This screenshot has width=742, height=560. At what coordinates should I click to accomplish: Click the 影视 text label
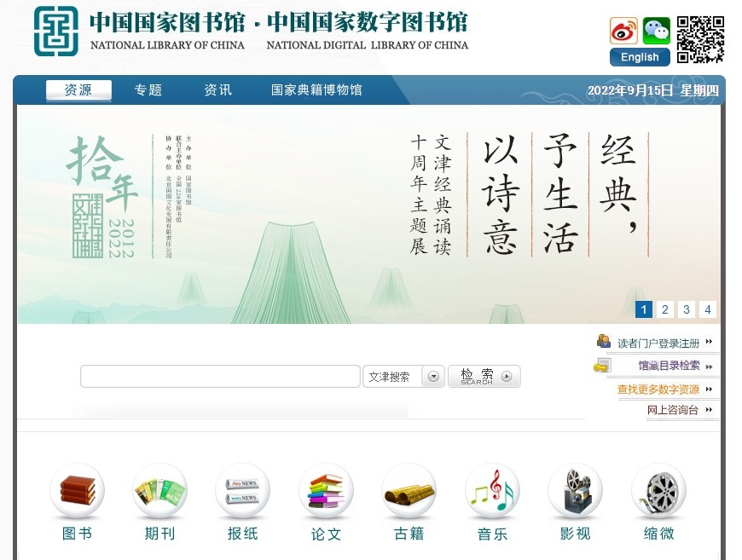[x=576, y=534]
